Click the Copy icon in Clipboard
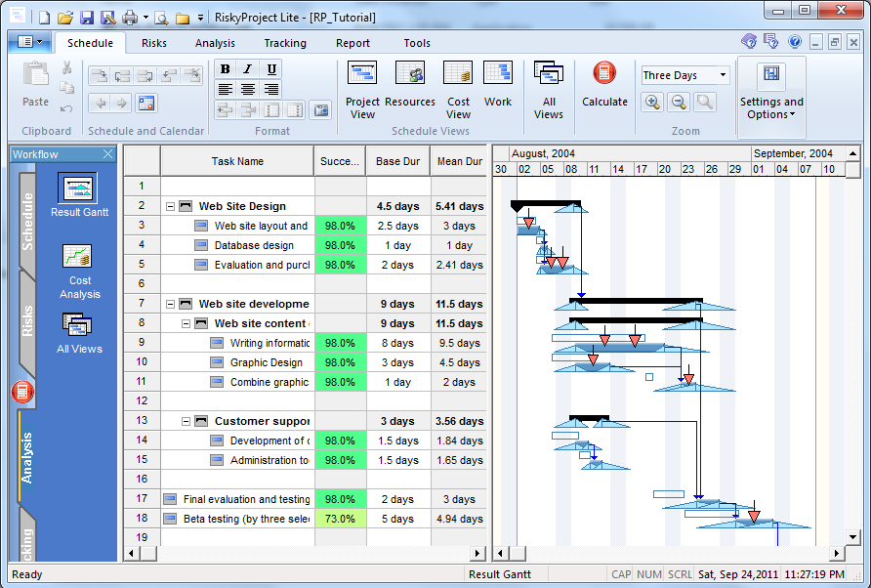This screenshot has width=871, height=588. 66,87
